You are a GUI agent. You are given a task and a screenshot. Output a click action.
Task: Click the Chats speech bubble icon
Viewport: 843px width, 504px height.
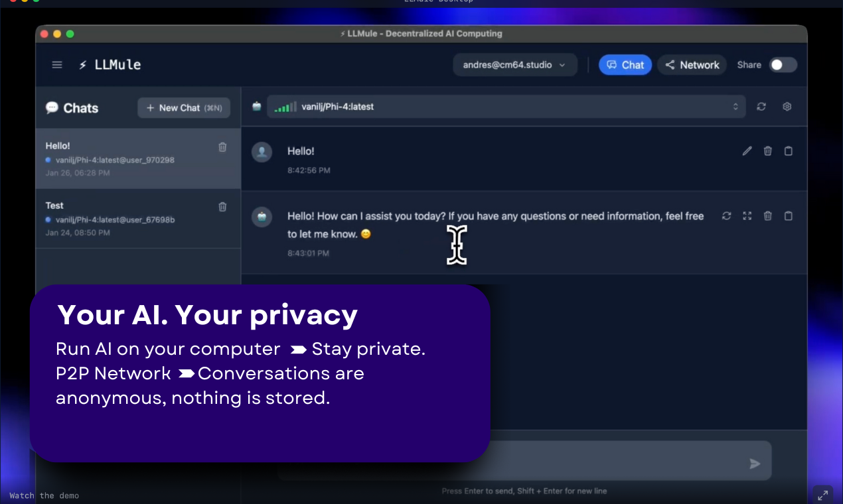coord(52,107)
